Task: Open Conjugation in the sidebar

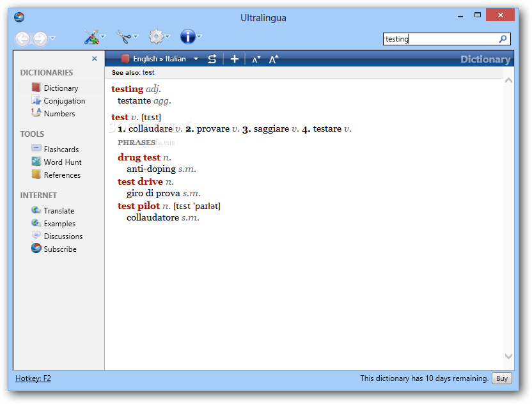Action: 65,101
